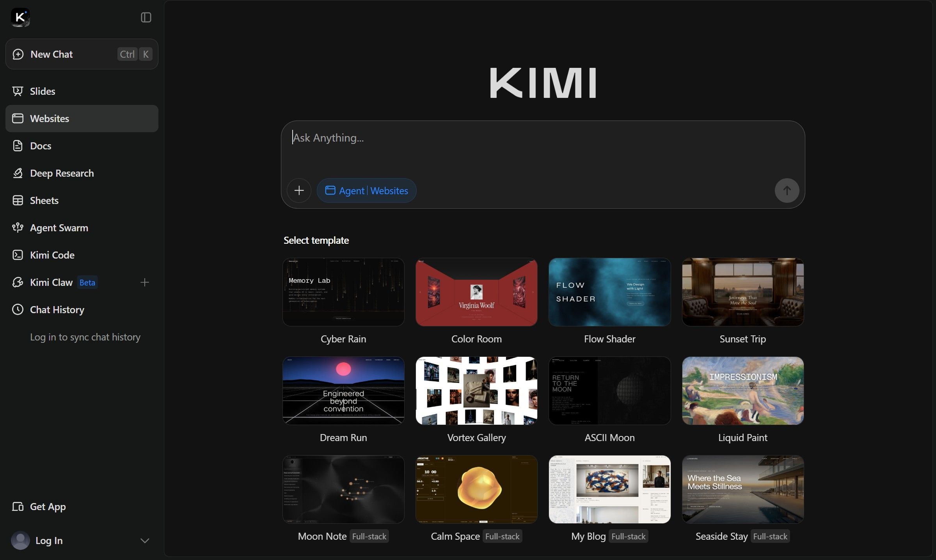Select the Moon Note template thumbnail
936x560 pixels.
[343, 489]
